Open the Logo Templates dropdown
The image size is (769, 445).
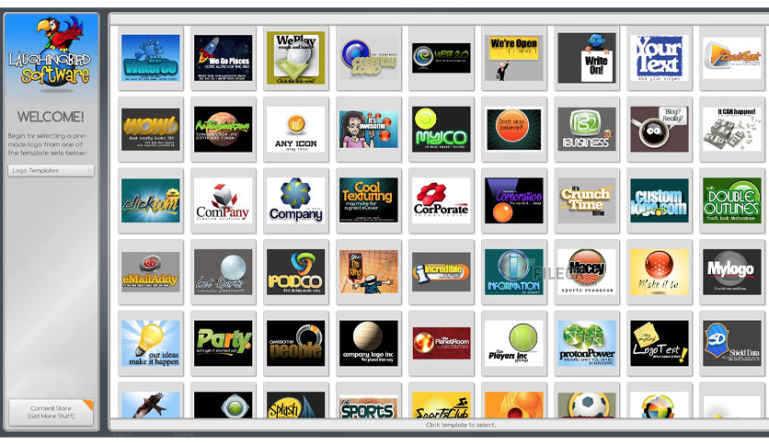(50, 170)
